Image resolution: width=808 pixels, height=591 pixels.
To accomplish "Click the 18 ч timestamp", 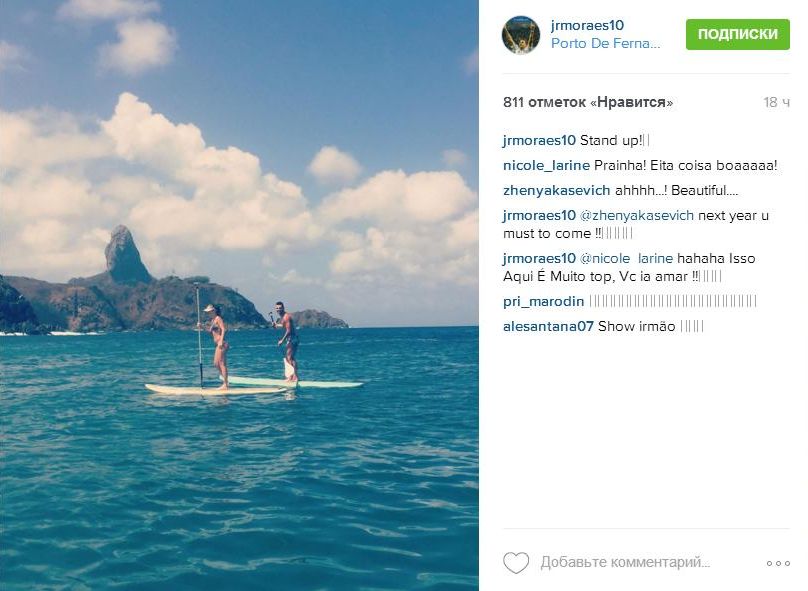I will click(x=776, y=102).
